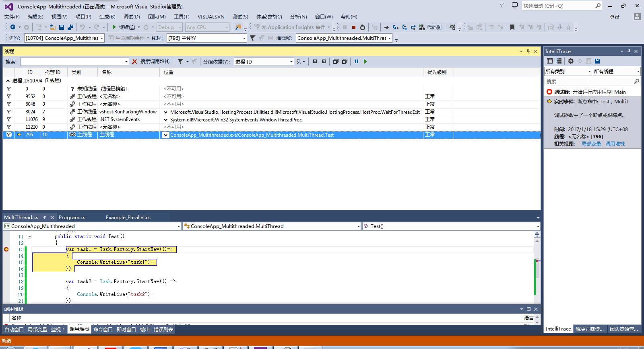The image size is (644, 349).
Task: Toggle the flag on thread 9552 row
Action: tap(8, 96)
